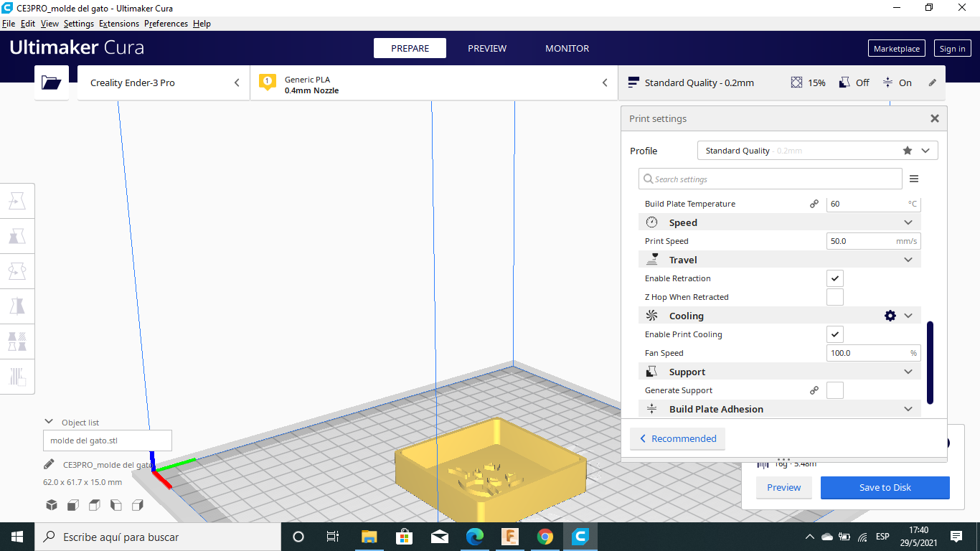This screenshot has width=980, height=551.
Task: Collapse the Speed settings category
Action: 780,222
